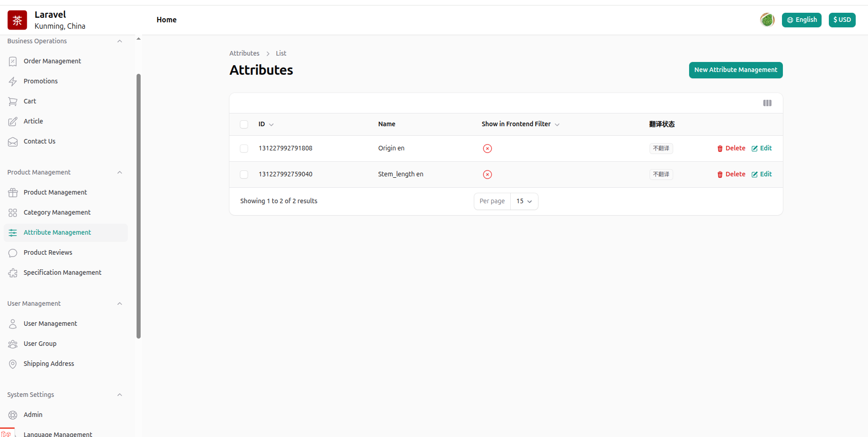Click the Origin en frontend filter status icon
Screen dimensions: 868x437
[487, 149]
